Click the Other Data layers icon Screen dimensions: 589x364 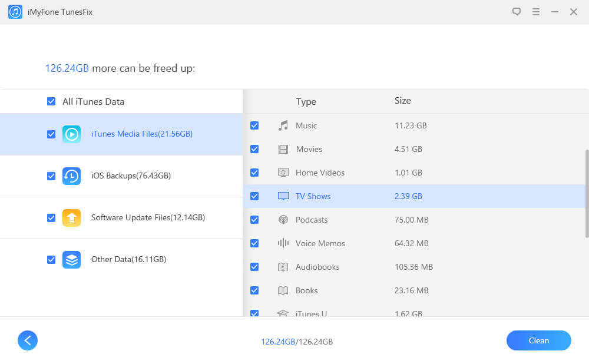click(71, 260)
